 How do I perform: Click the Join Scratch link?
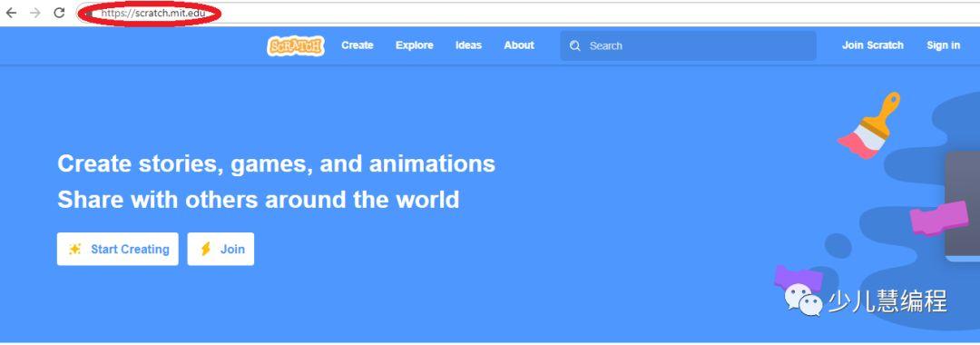point(873,45)
